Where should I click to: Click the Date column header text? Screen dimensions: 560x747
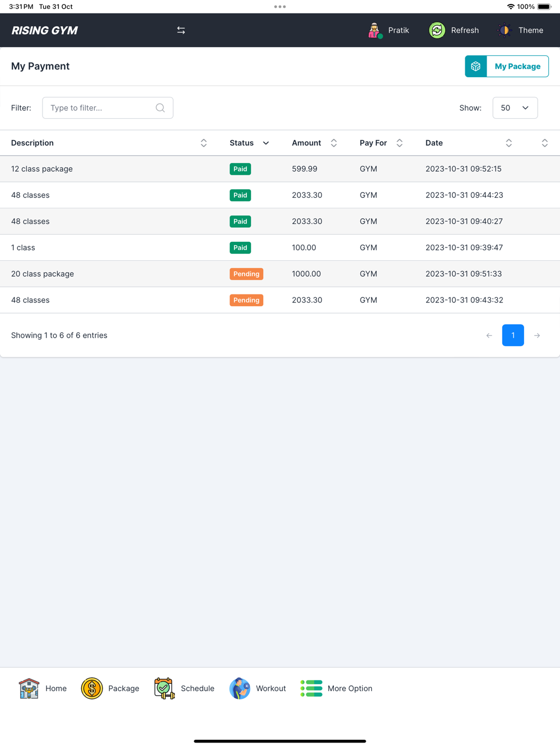click(434, 143)
